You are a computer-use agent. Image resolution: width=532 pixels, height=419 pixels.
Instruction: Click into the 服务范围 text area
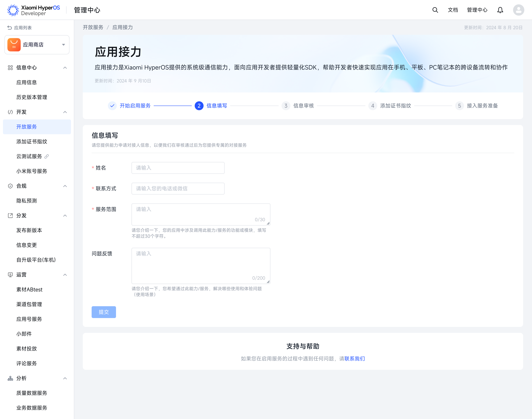tap(201, 214)
